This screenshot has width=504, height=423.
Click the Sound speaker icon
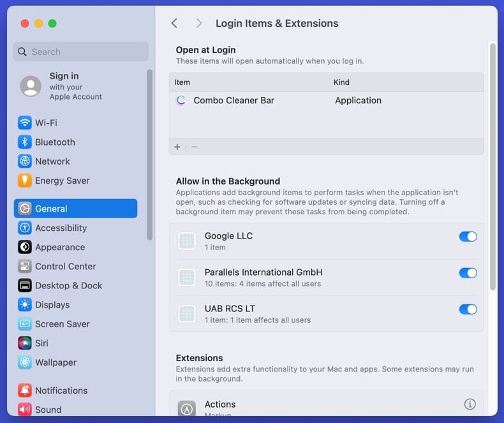pyautogui.click(x=25, y=410)
